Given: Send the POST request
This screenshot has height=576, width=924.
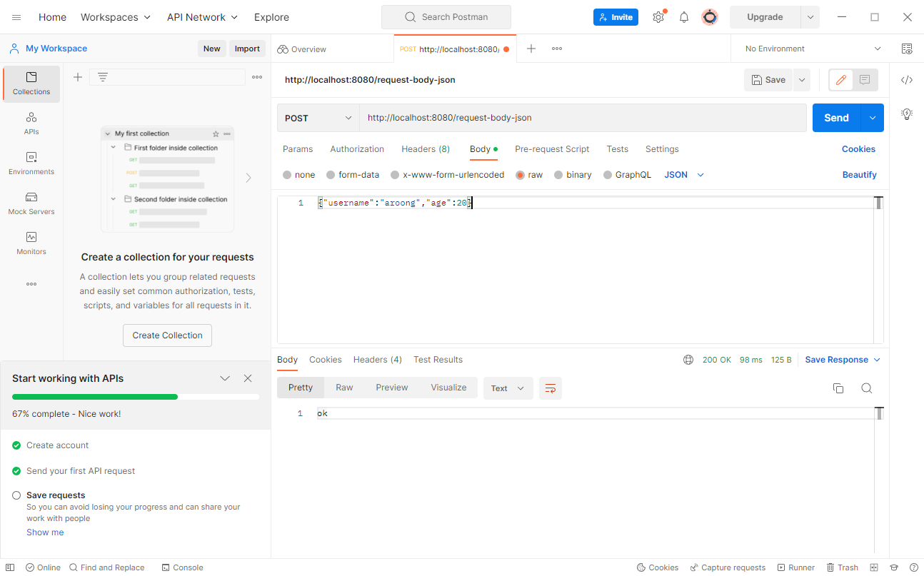Looking at the screenshot, I should [836, 118].
